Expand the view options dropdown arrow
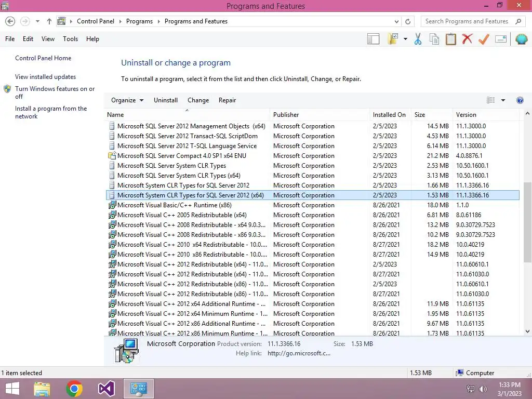This screenshot has height=399, width=532. tap(503, 100)
